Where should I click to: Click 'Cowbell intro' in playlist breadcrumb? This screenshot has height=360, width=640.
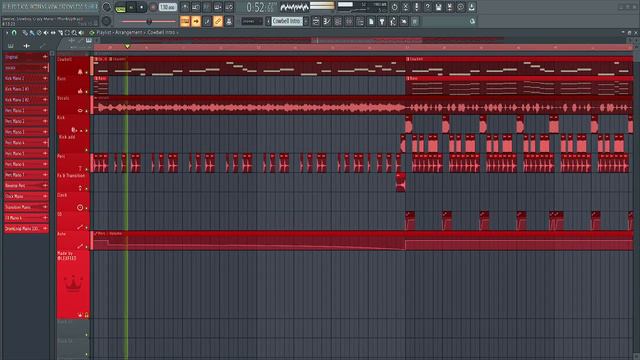[x=161, y=32]
